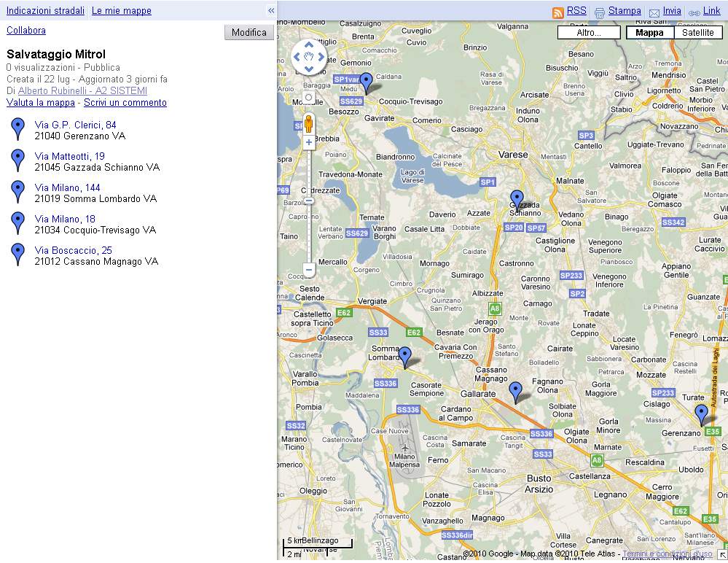This screenshot has height=563, width=728.
Task: Click the map marker at Cocquio-Trevisago
Action: tap(367, 84)
